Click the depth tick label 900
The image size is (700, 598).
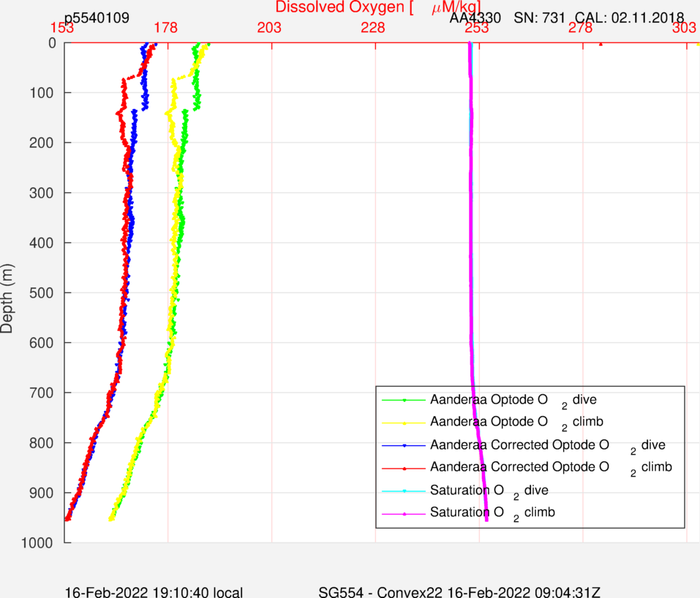click(41, 493)
